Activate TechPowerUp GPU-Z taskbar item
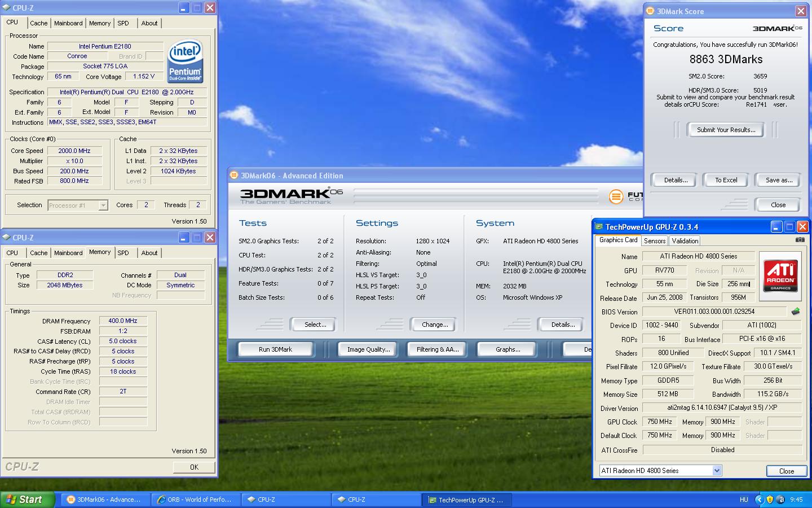 (466, 500)
